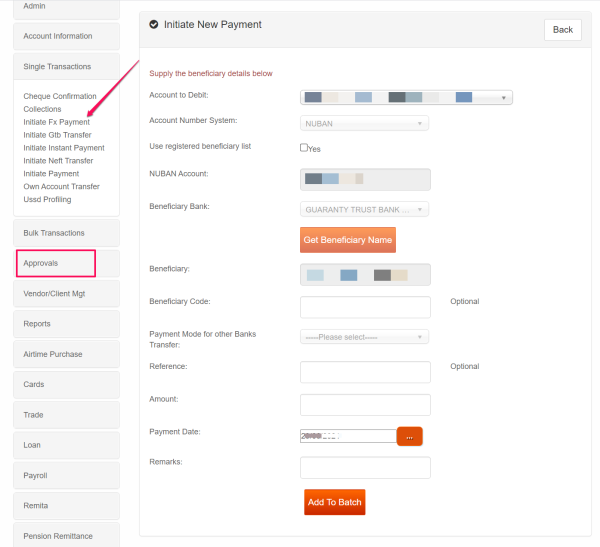Expand Bulk Transactions menu section
This screenshot has height=547, width=600.
67,233
